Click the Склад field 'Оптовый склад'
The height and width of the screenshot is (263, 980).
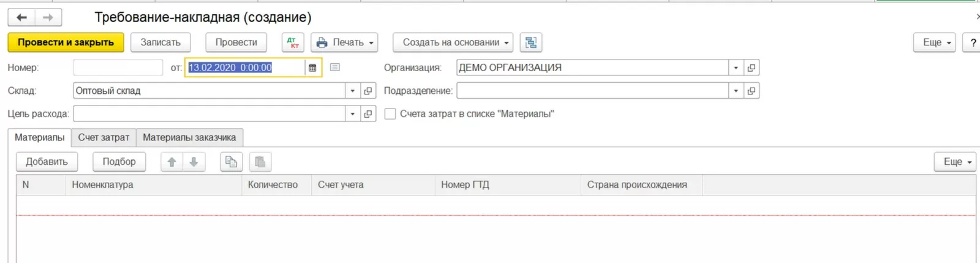point(209,91)
